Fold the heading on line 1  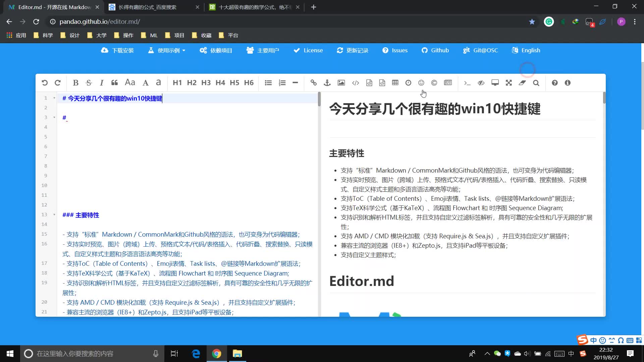click(54, 98)
